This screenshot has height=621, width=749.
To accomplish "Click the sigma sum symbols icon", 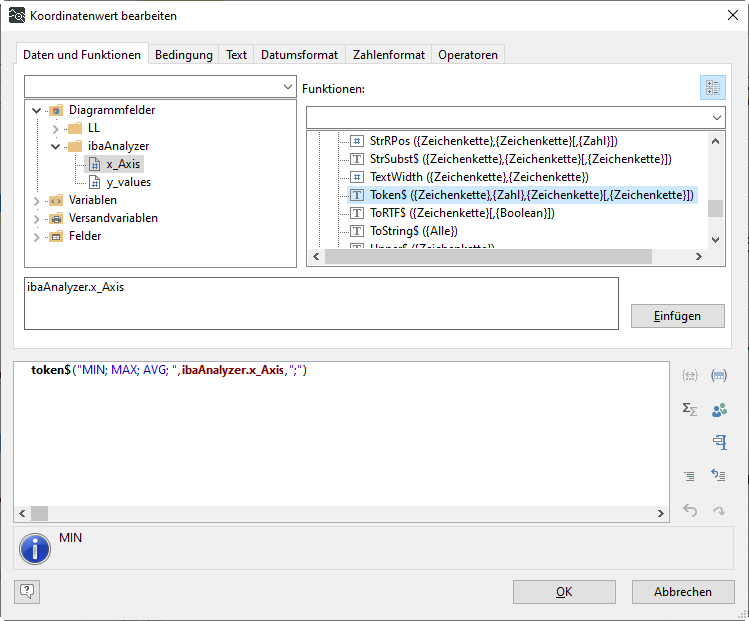I will tap(689, 409).
